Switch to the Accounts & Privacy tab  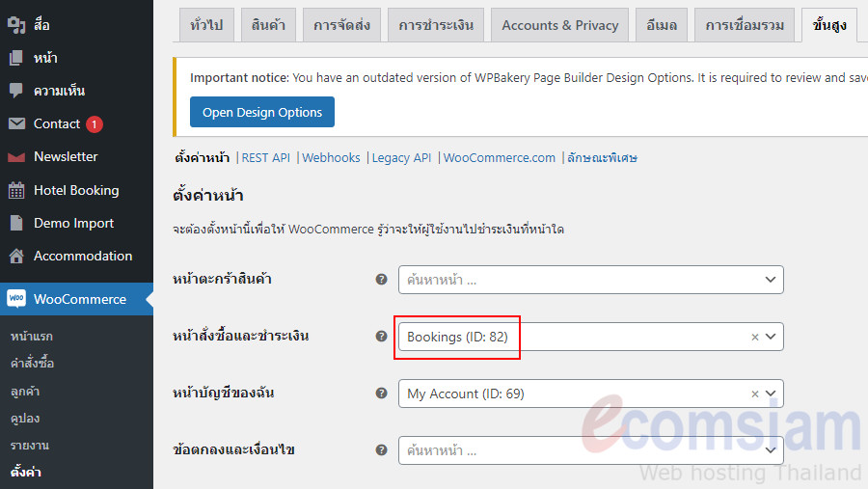[x=559, y=25]
